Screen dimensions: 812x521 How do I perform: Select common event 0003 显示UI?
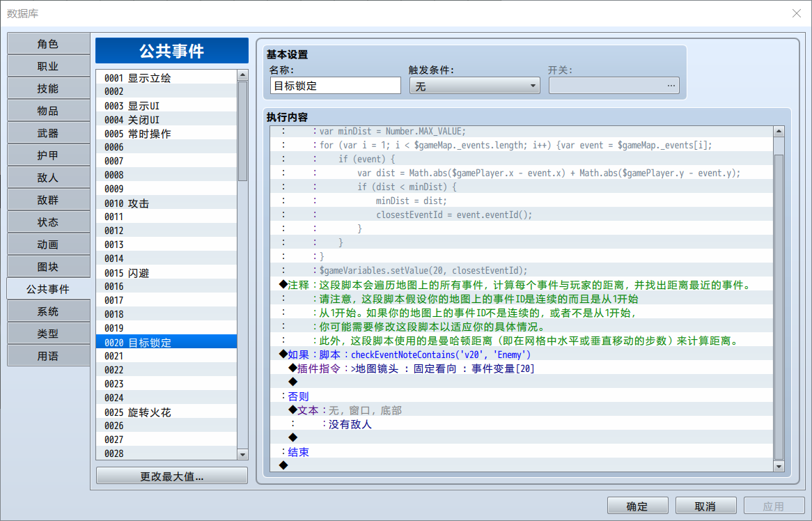click(166, 106)
